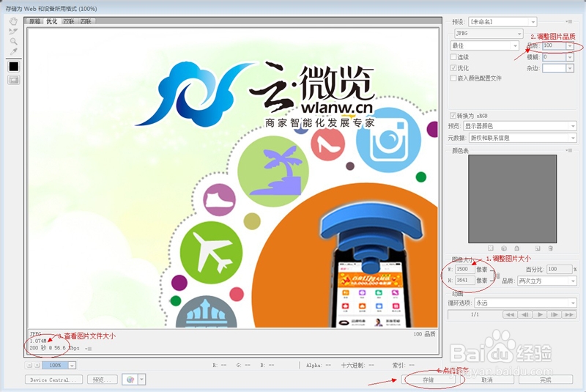The height and width of the screenshot is (392, 586).
Task: Open the 品质 两次立方 resample dropdown
Action: (547, 281)
